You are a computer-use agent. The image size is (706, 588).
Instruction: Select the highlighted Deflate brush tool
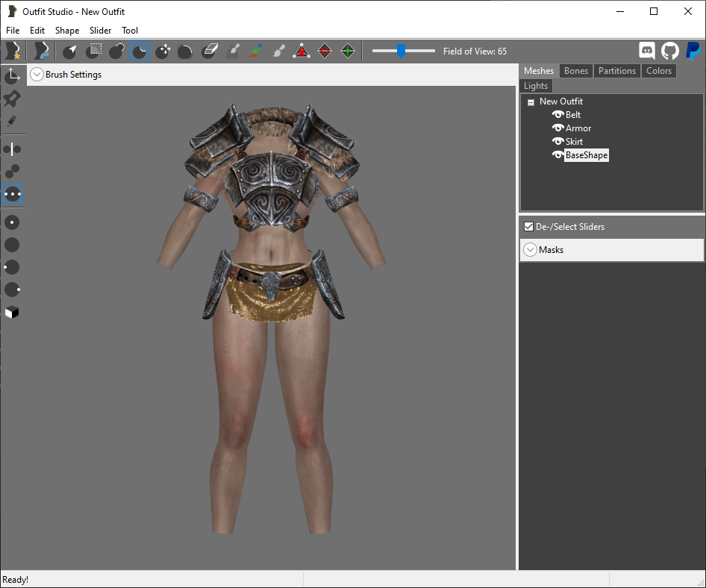(x=140, y=51)
